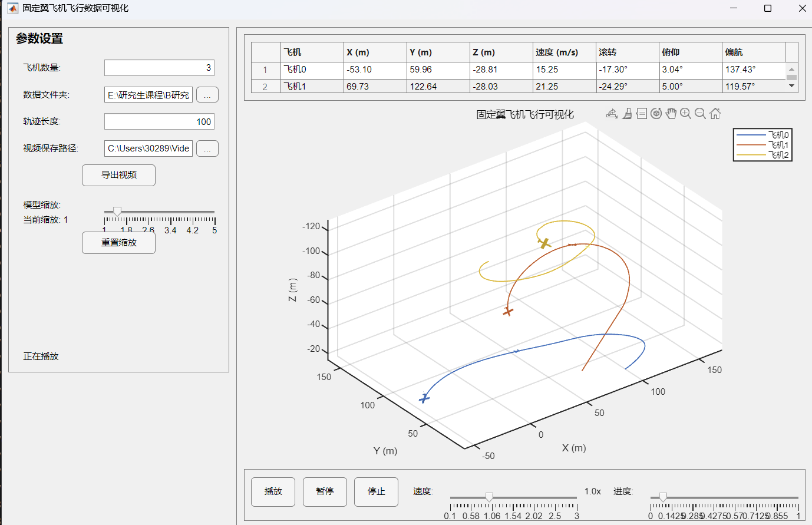
Task: Restore view with the home icon
Action: pyautogui.click(x=715, y=114)
